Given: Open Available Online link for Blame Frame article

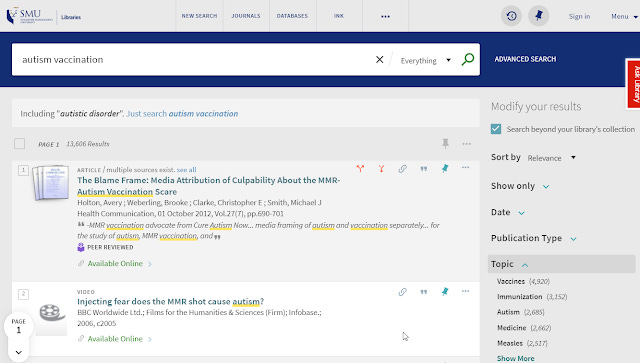Looking at the screenshot, I should 115,263.
